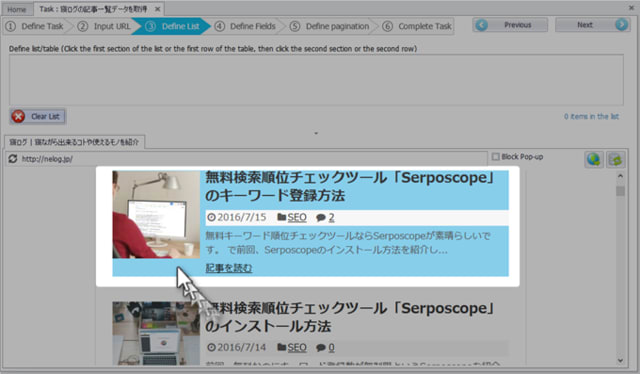Viewport: 640px width, 374px height.
Task: Close the window with top-right X
Action: click(631, 7)
